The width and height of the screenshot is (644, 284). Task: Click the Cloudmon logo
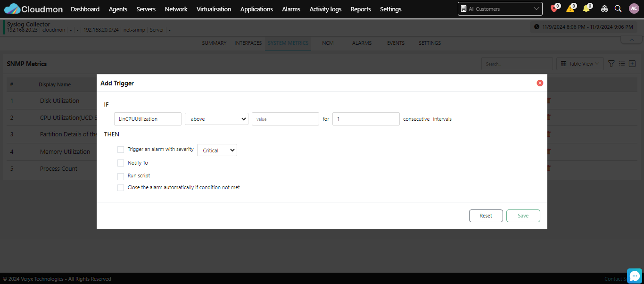[33, 9]
